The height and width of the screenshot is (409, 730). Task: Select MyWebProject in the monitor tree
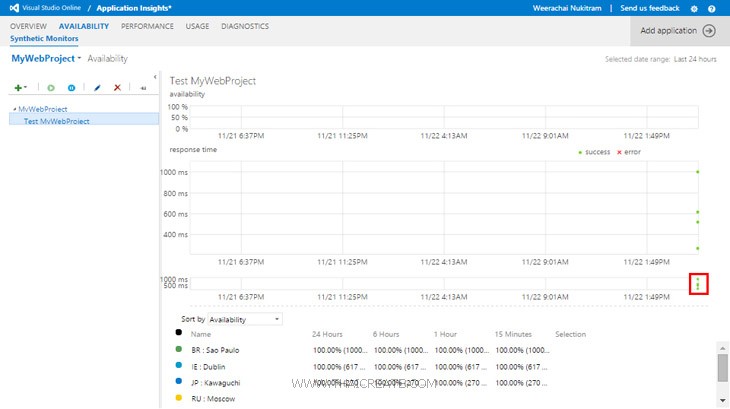point(43,109)
